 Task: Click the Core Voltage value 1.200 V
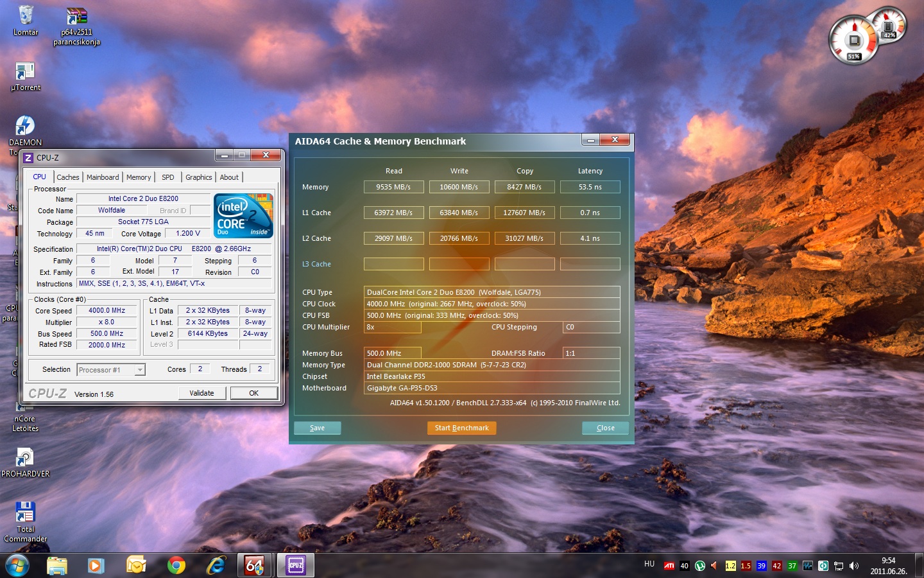[x=188, y=233]
